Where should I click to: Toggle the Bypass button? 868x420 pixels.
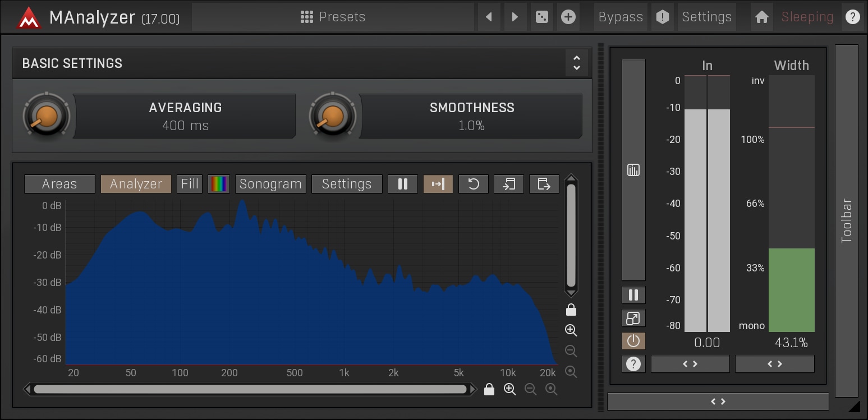tap(620, 17)
